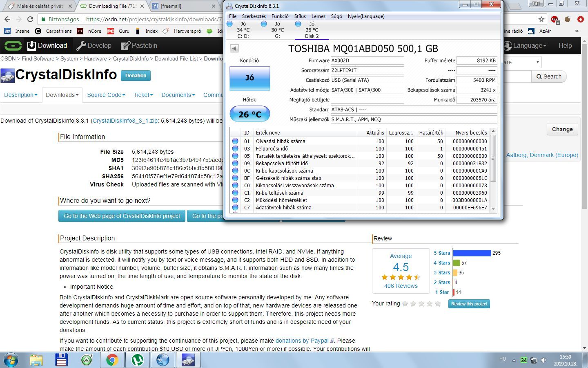Click the S.M.A.R.T. list scroll down arrow

pyautogui.click(x=493, y=209)
